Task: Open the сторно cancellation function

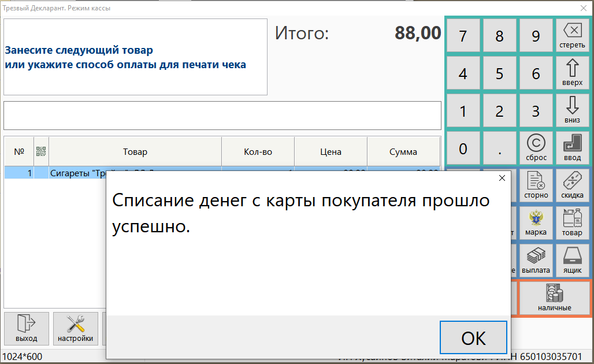Action: point(536,185)
